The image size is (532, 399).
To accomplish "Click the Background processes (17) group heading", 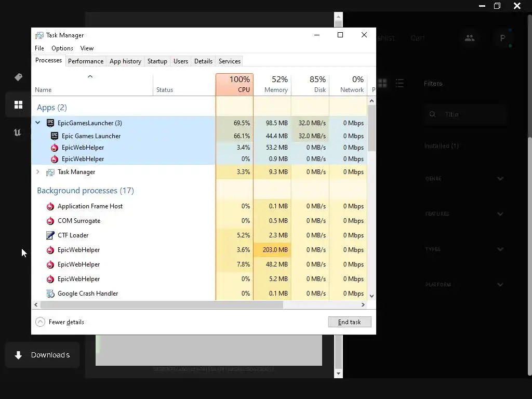I will pyautogui.click(x=86, y=190).
